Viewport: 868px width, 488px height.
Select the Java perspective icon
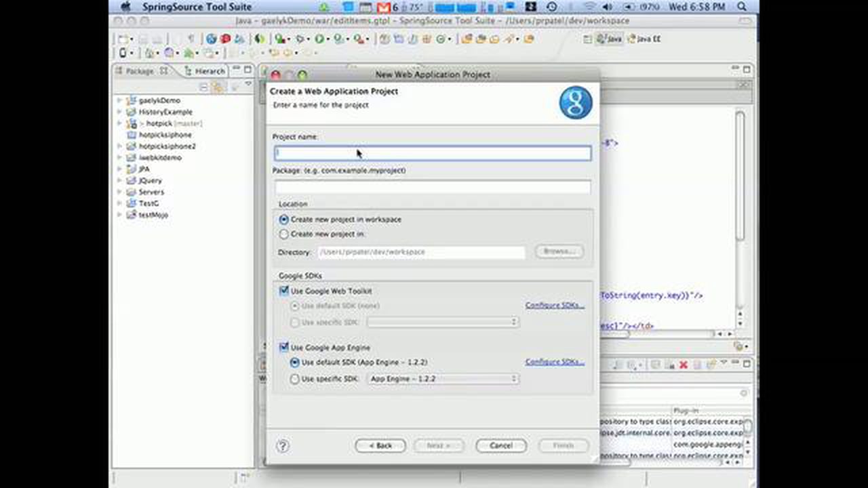pyautogui.click(x=609, y=39)
